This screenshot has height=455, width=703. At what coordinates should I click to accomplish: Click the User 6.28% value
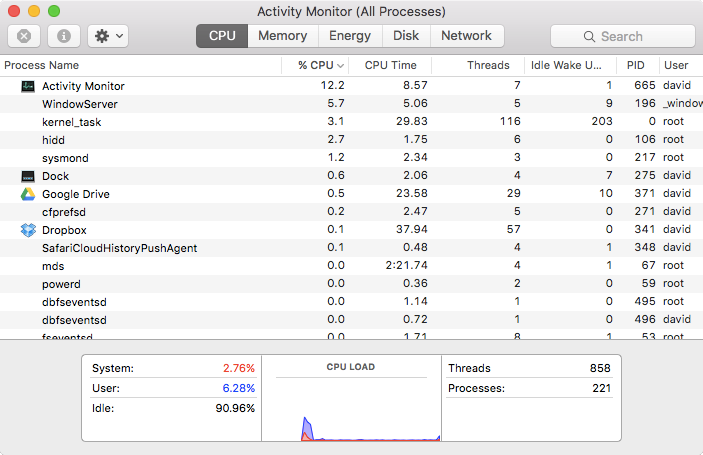pyautogui.click(x=239, y=388)
